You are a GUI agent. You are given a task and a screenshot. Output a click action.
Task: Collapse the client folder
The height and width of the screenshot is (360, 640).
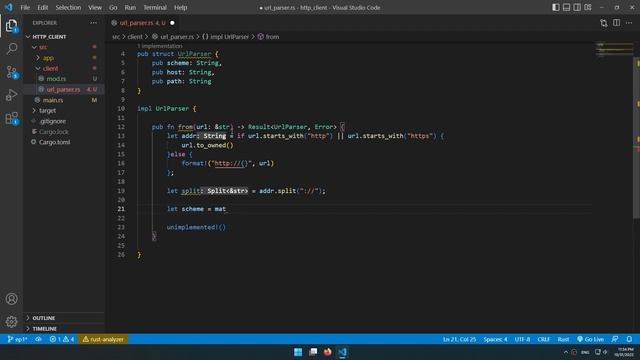(x=50, y=69)
